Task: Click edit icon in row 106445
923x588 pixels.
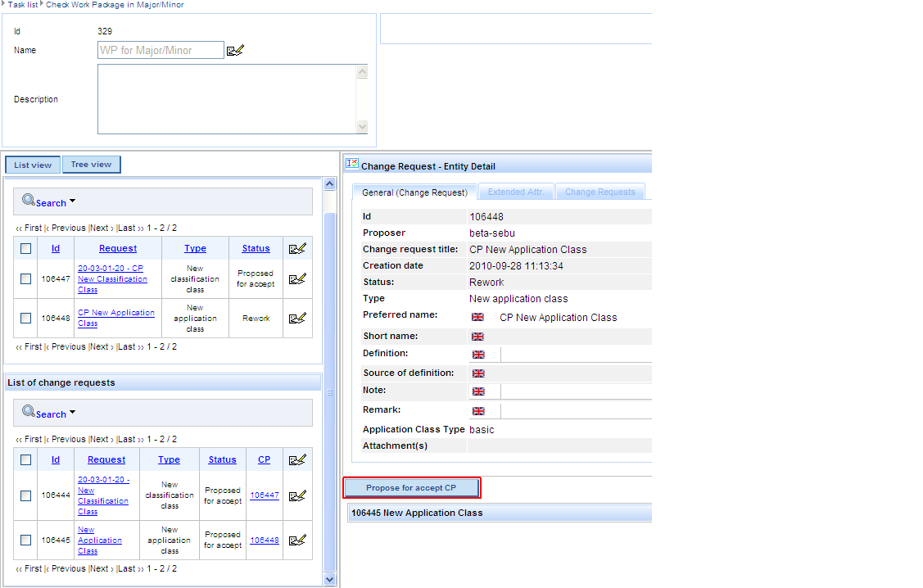Action: [x=297, y=540]
